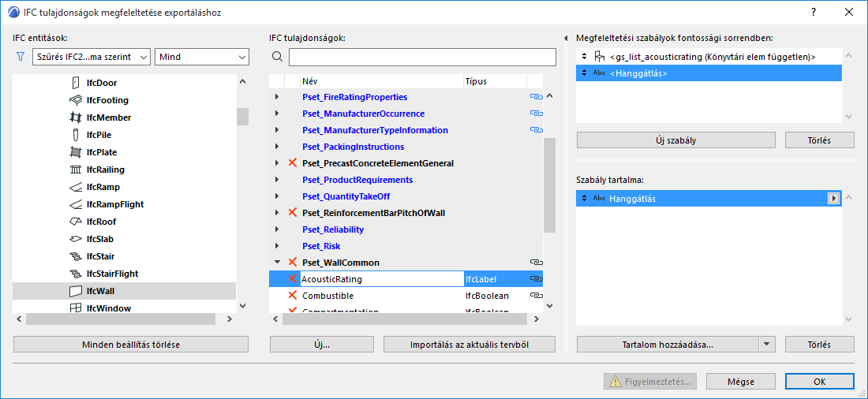Screen dimensions: 868x399
Task: Expand Pset_Reliability group
Action: tap(277, 229)
